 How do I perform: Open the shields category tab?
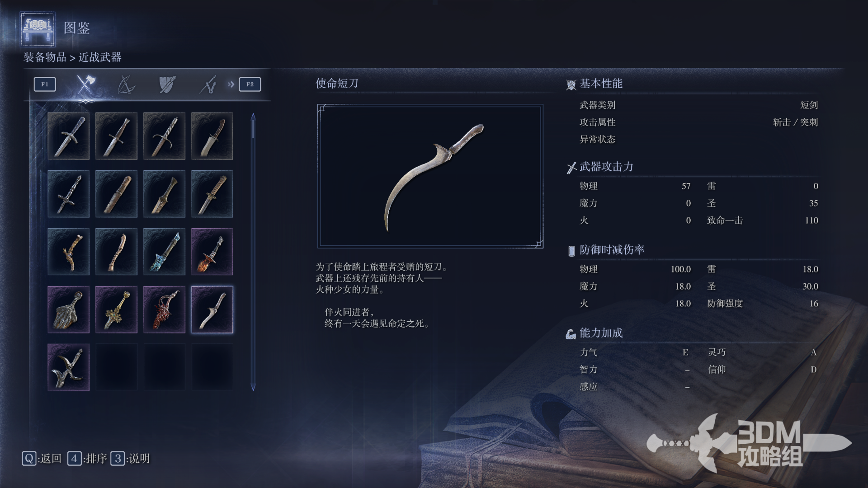tap(167, 84)
